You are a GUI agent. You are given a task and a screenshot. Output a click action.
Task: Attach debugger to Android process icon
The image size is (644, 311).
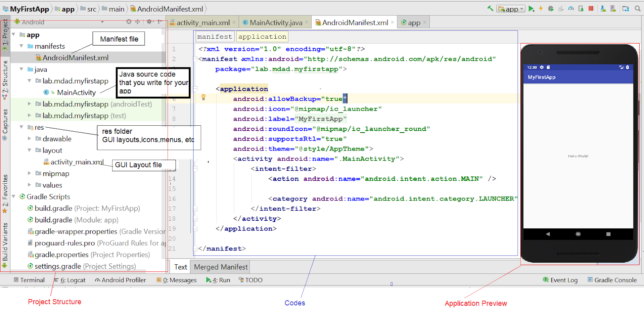pos(581,8)
